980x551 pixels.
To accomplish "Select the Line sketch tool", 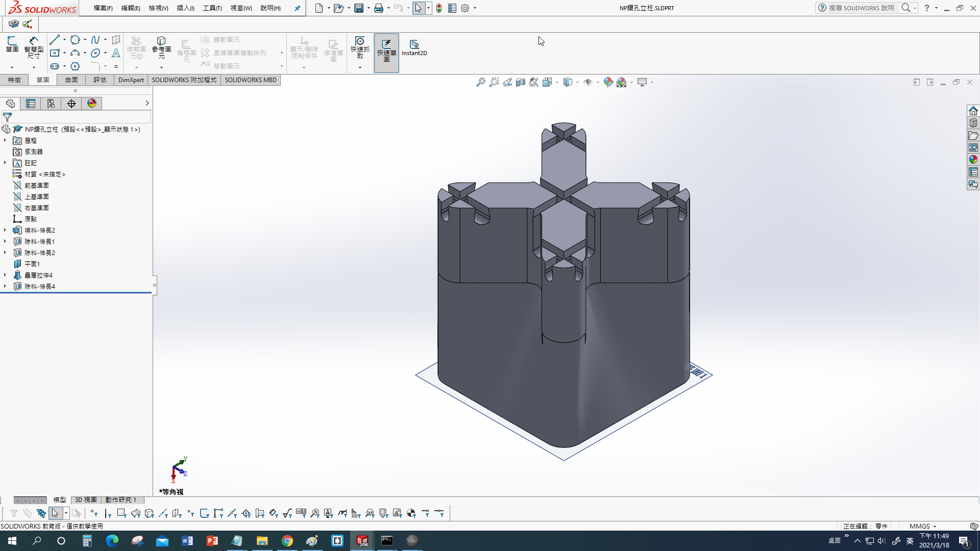I will tap(55, 40).
